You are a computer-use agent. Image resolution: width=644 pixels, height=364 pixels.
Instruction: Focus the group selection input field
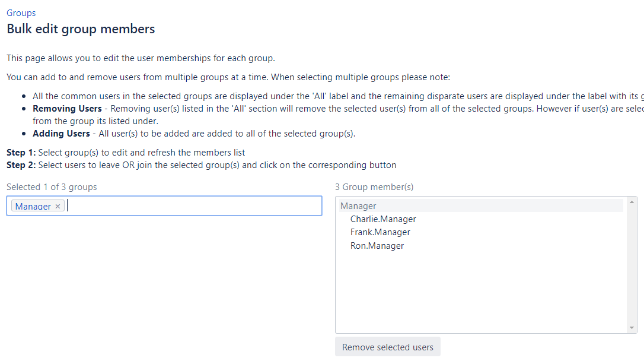pyautogui.click(x=190, y=206)
